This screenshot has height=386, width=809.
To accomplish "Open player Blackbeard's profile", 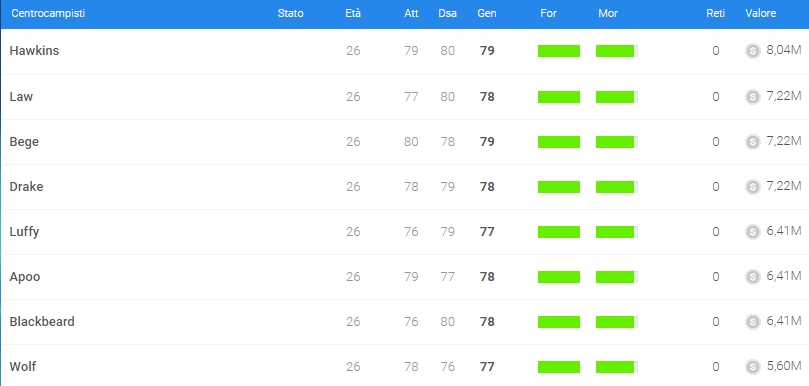I will 42,321.
